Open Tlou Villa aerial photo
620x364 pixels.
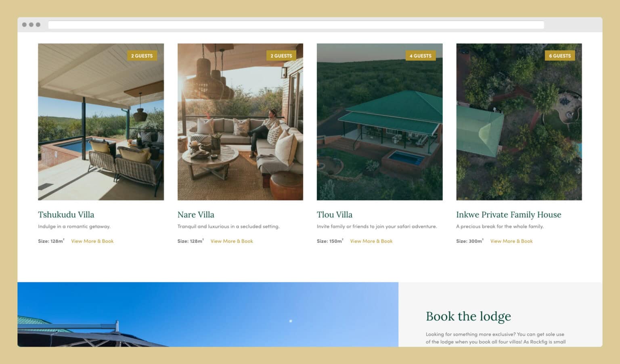point(379,122)
